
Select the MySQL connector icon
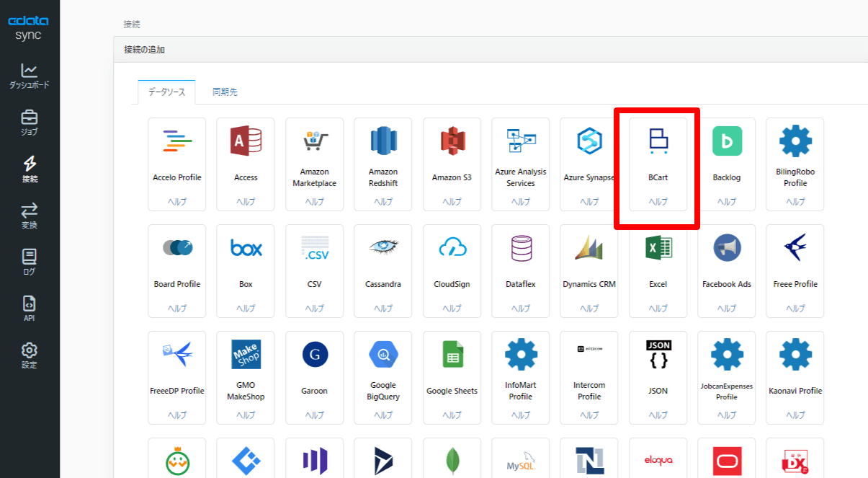[521, 461]
